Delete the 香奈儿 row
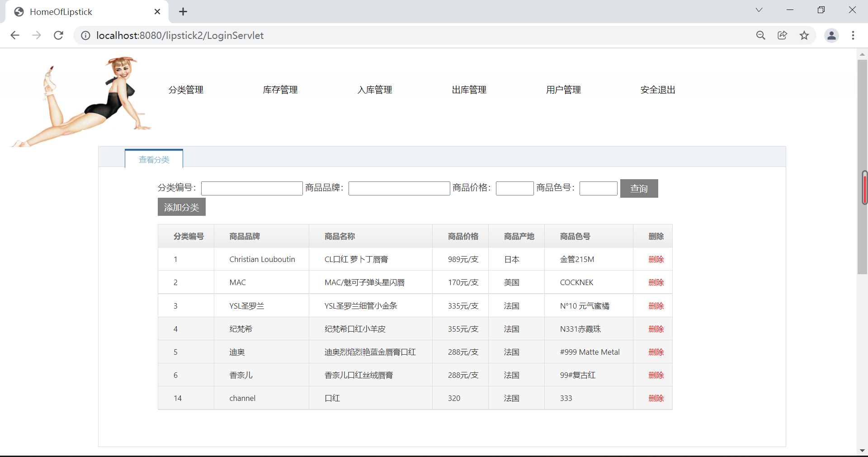868x457 pixels. tap(656, 375)
